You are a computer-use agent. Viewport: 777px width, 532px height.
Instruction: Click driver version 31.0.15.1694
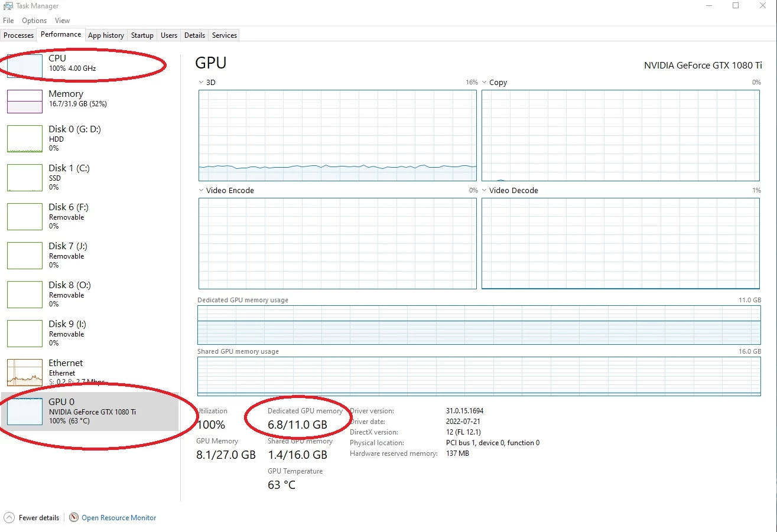465,411
